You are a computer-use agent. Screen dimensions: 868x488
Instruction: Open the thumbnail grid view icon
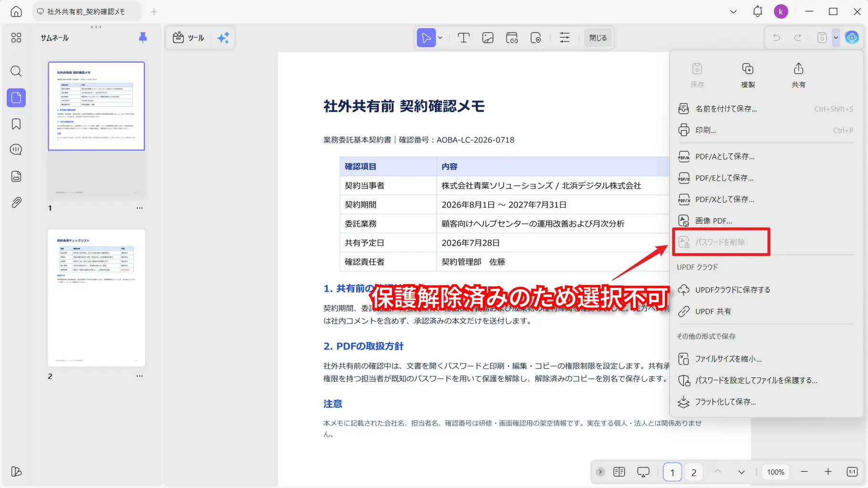point(16,38)
